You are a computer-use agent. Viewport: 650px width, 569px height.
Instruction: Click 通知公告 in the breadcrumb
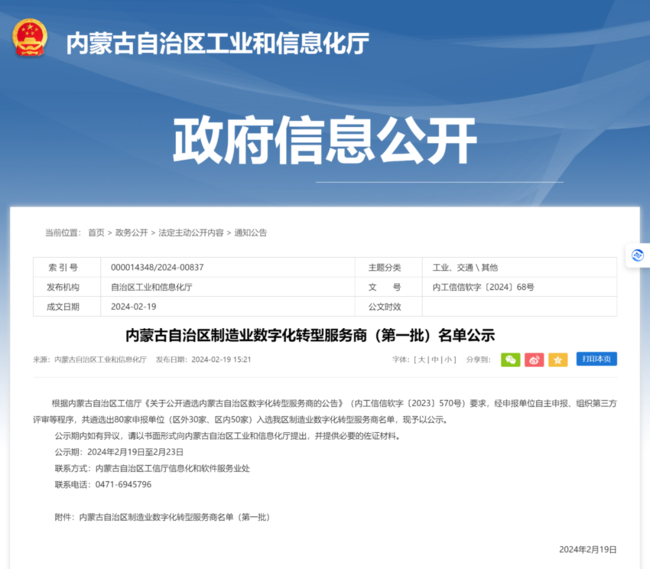250,233
